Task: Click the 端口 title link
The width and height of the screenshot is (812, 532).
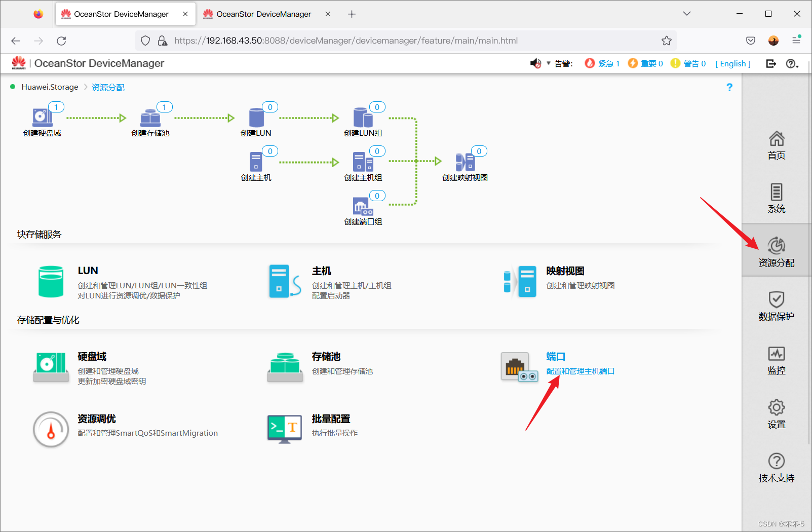Action: (556, 357)
